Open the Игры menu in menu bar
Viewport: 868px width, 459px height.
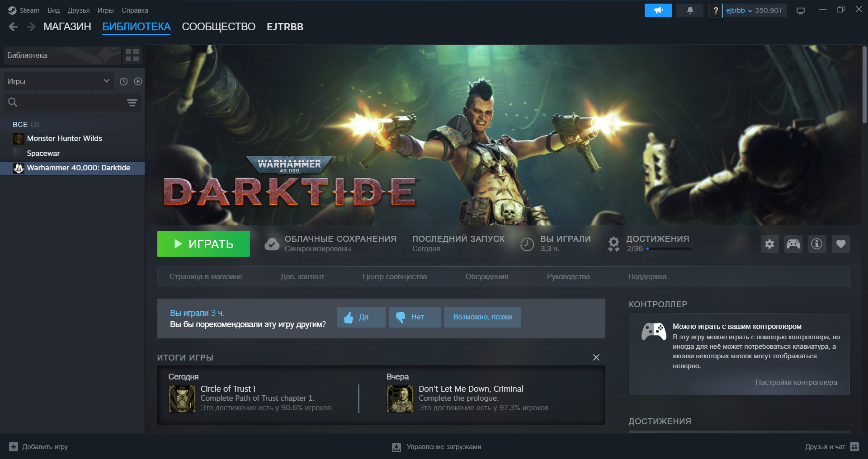click(105, 10)
